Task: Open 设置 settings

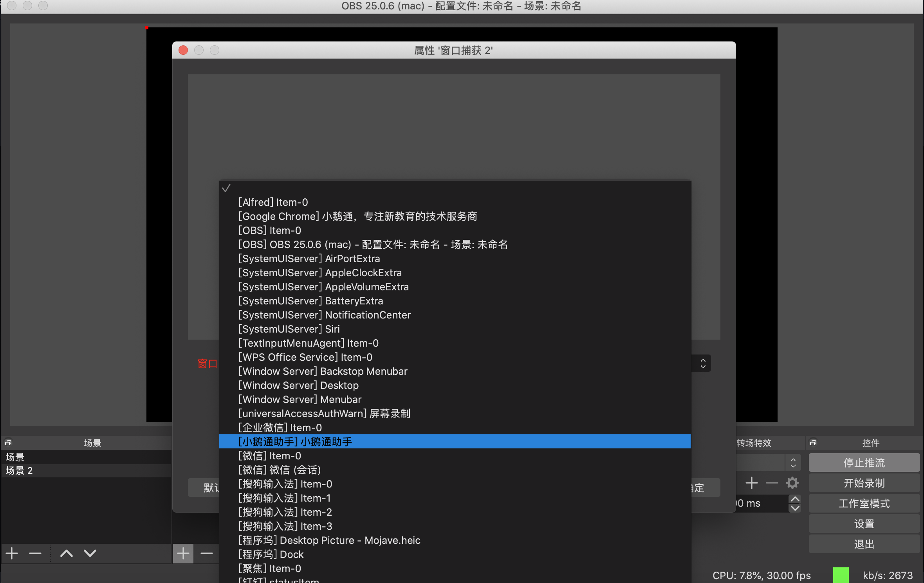Action: pyautogui.click(x=864, y=524)
